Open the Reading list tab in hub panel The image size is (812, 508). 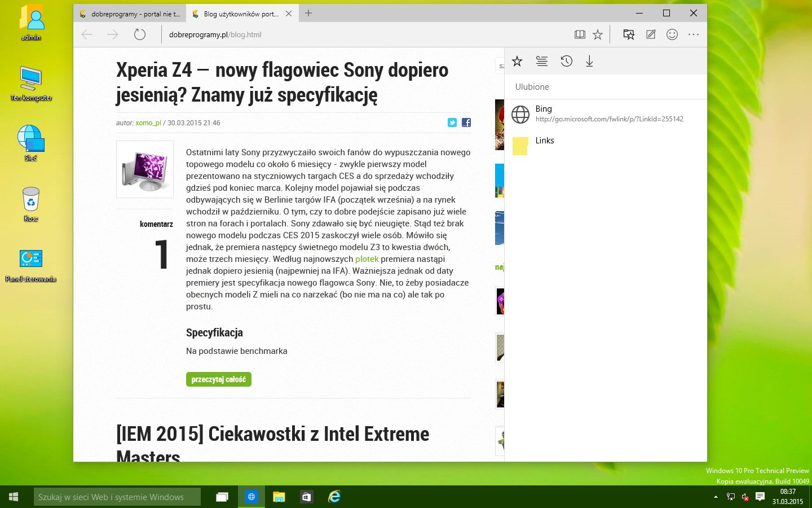(542, 62)
